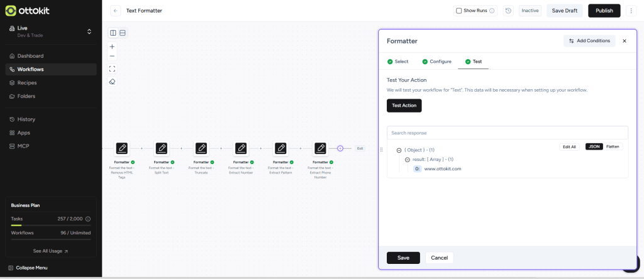
Task: Open the version history clock icon
Action: [508, 11]
